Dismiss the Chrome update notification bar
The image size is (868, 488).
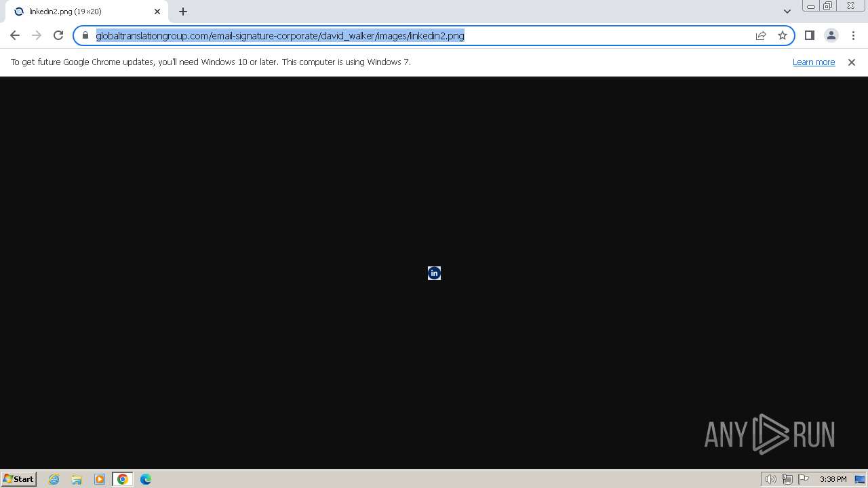point(852,62)
